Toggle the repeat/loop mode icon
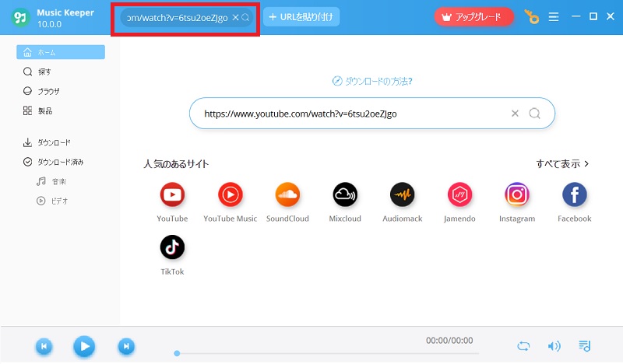Image resolution: width=623 pixels, height=364 pixels. pyautogui.click(x=523, y=346)
